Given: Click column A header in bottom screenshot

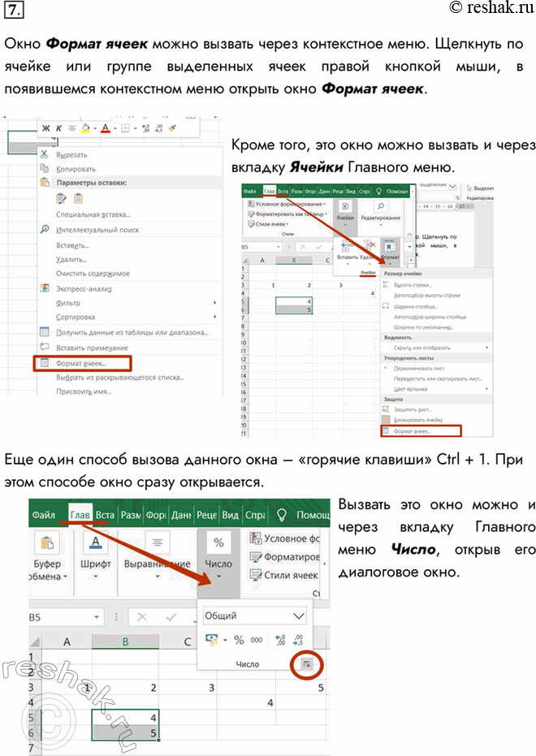Looking at the screenshot, I should click(x=67, y=642).
